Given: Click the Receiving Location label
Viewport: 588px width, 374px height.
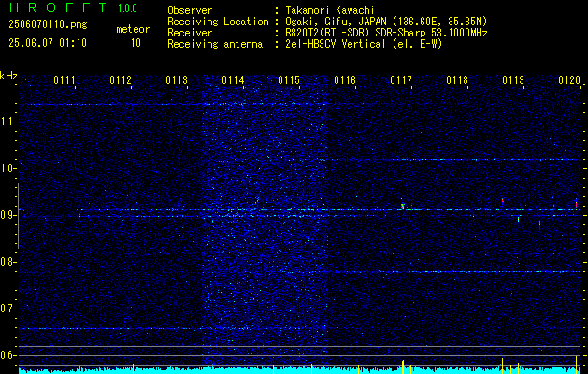Looking at the screenshot, I should point(218,22).
